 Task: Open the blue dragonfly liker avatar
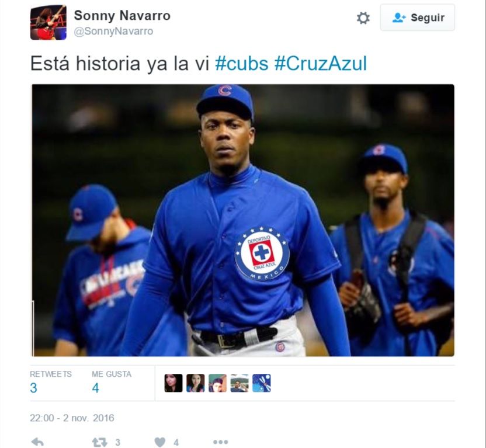261,383
